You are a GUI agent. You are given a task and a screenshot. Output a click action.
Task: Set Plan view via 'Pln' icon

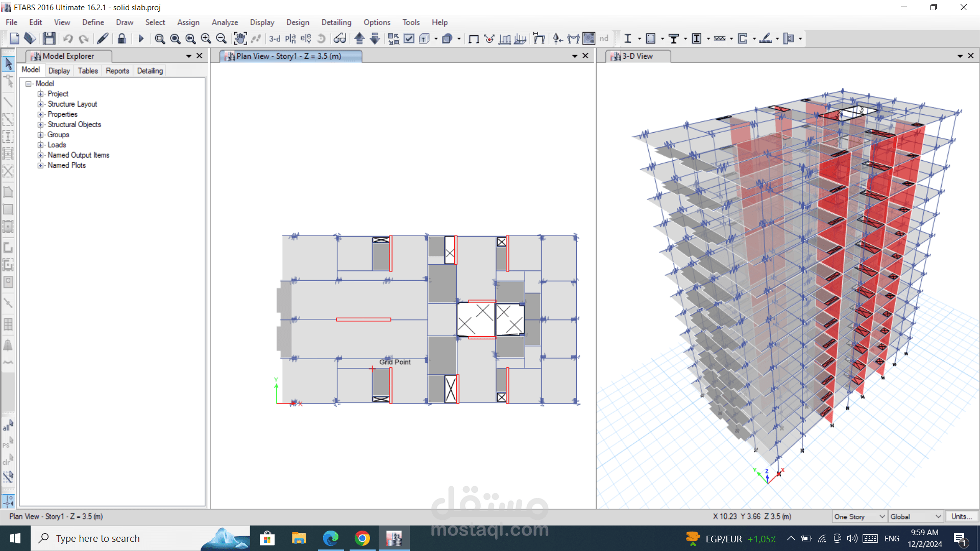point(290,38)
